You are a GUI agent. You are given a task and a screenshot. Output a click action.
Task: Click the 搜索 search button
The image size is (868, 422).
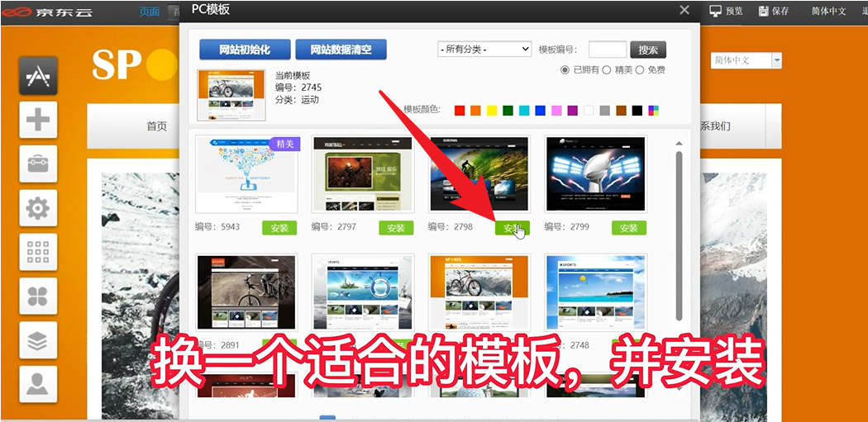[647, 50]
